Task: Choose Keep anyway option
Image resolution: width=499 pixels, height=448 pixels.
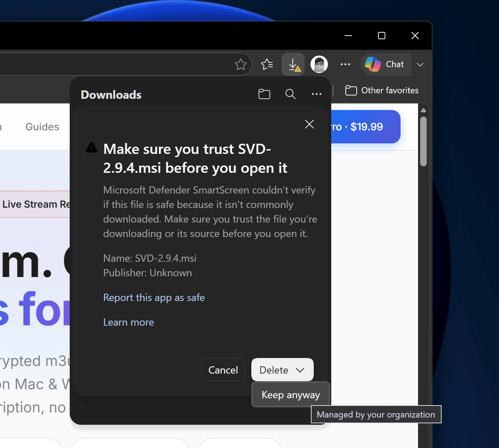Action: click(x=291, y=395)
